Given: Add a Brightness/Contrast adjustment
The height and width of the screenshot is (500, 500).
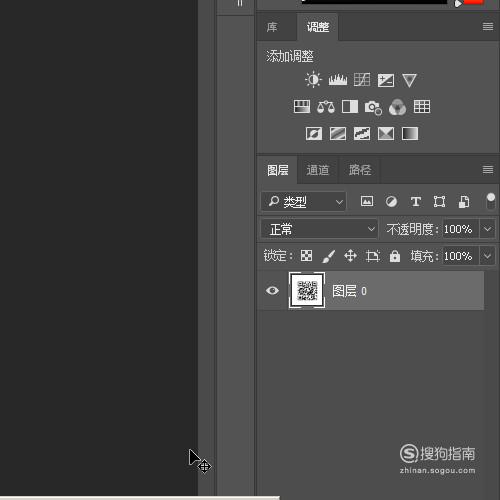Looking at the screenshot, I should [x=313, y=80].
